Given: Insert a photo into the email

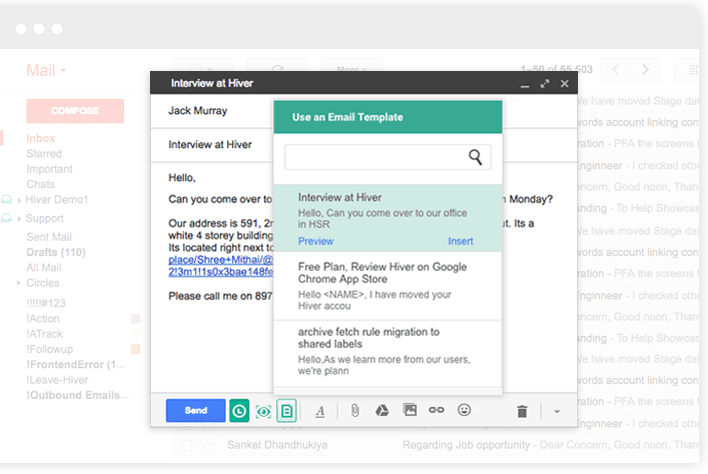Looking at the screenshot, I should coord(410,409).
